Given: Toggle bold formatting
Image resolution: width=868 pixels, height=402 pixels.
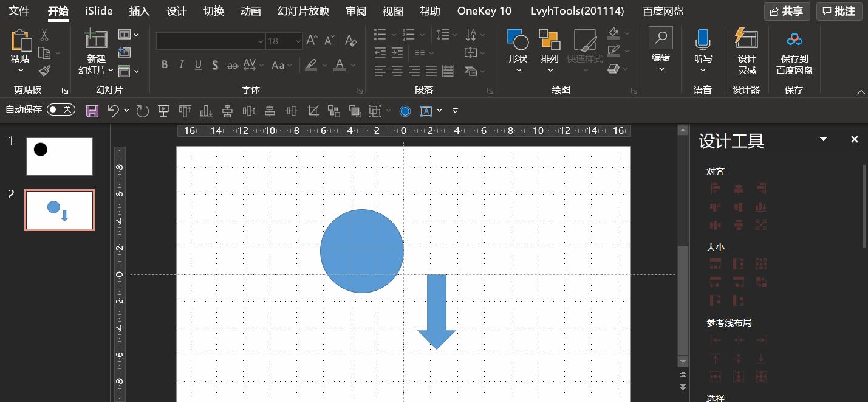Looking at the screenshot, I should tap(165, 64).
